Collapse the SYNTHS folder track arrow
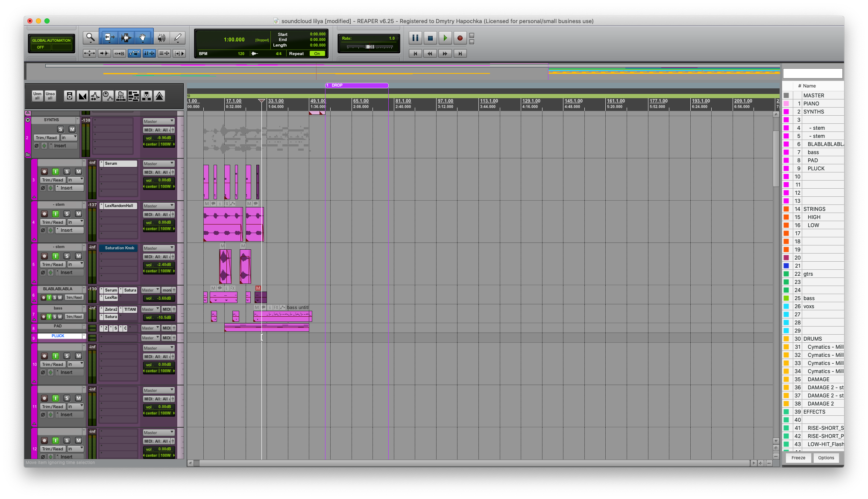 tap(28, 120)
